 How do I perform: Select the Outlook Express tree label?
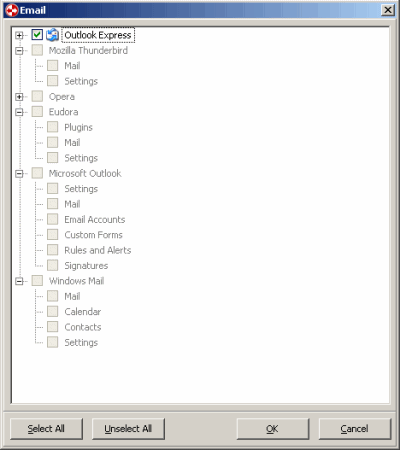(x=98, y=35)
